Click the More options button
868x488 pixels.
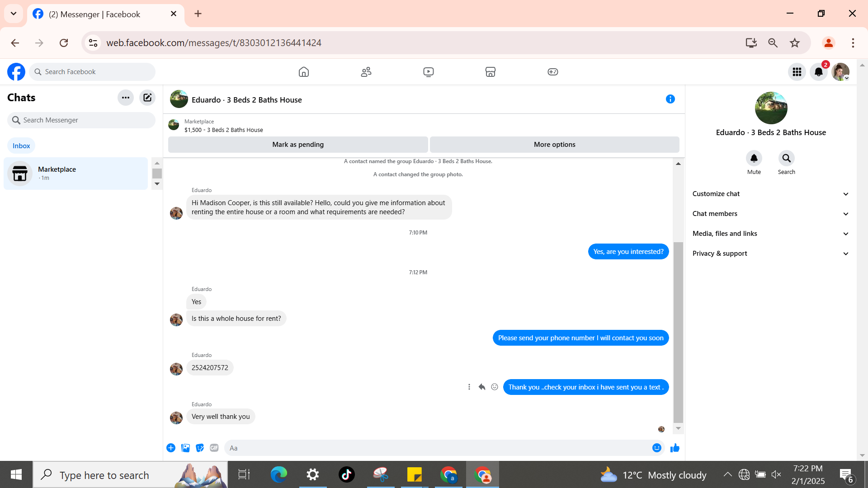(x=554, y=145)
